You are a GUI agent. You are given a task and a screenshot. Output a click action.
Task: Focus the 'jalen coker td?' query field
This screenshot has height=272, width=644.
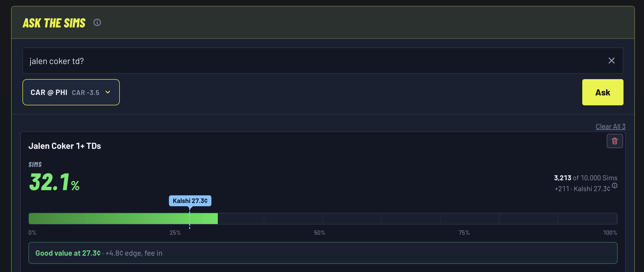coord(322,61)
